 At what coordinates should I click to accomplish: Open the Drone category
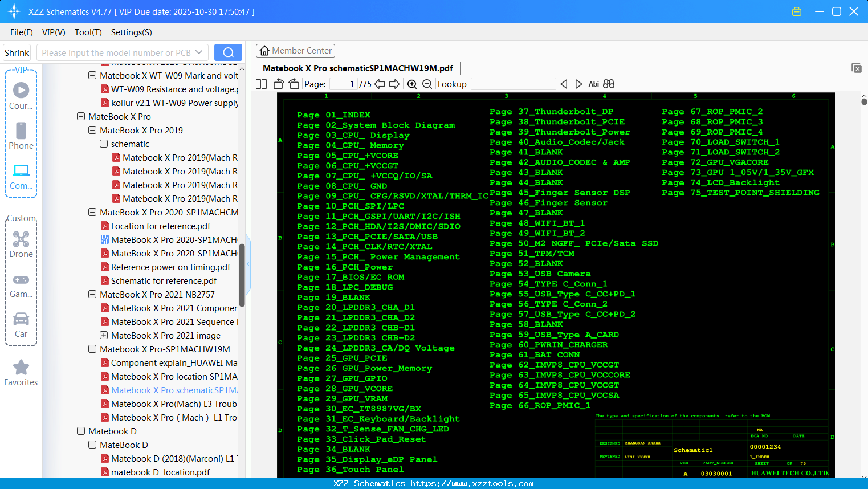[x=21, y=244]
